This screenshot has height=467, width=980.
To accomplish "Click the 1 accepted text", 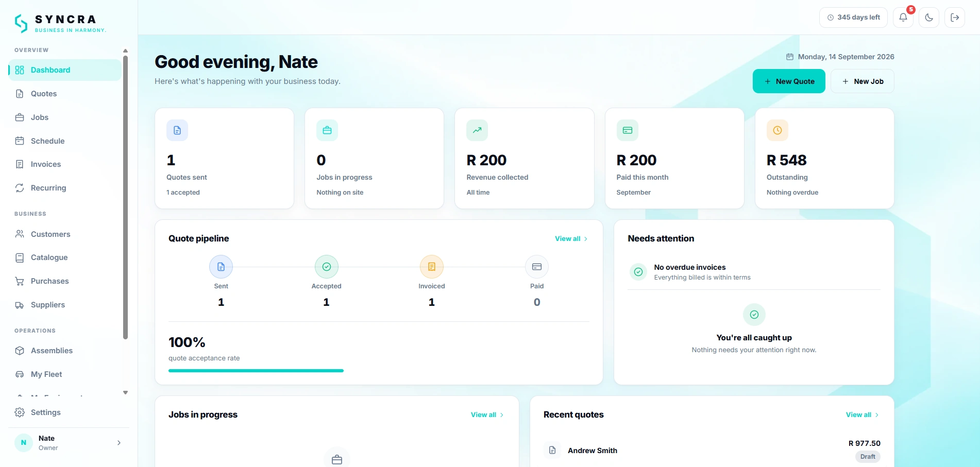I will [x=183, y=193].
